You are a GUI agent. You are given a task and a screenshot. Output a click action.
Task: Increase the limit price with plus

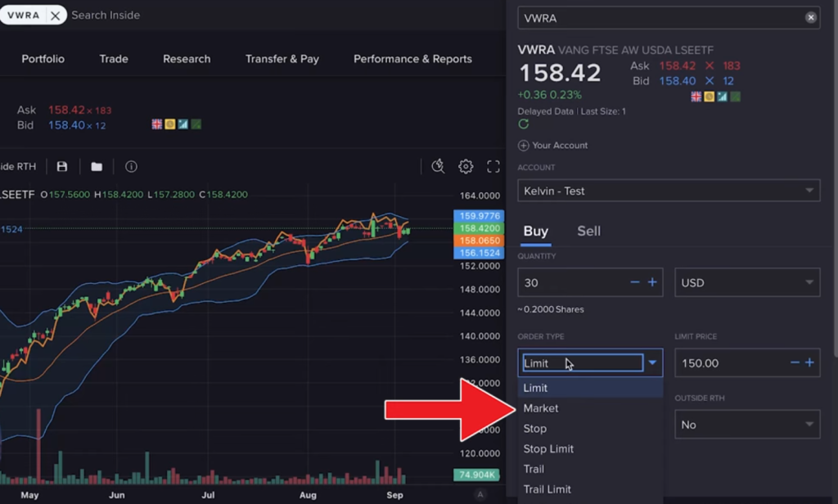coord(809,363)
